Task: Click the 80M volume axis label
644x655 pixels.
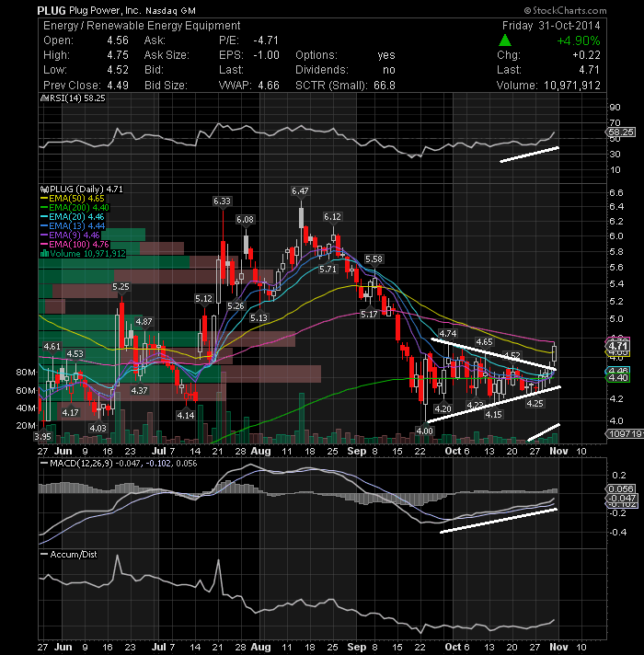Action: tap(26, 373)
